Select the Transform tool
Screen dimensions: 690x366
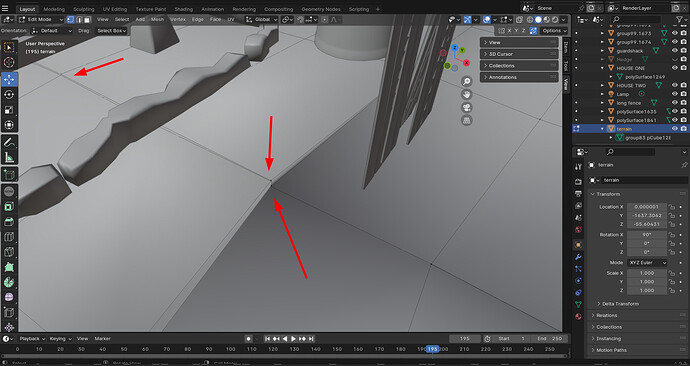click(9, 125)
